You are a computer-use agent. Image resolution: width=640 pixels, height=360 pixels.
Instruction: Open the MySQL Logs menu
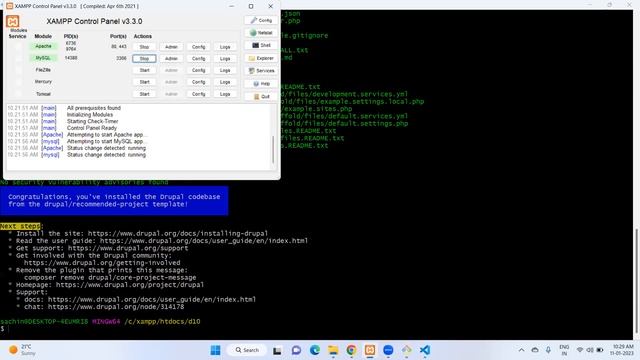click(x=225, y=59)
